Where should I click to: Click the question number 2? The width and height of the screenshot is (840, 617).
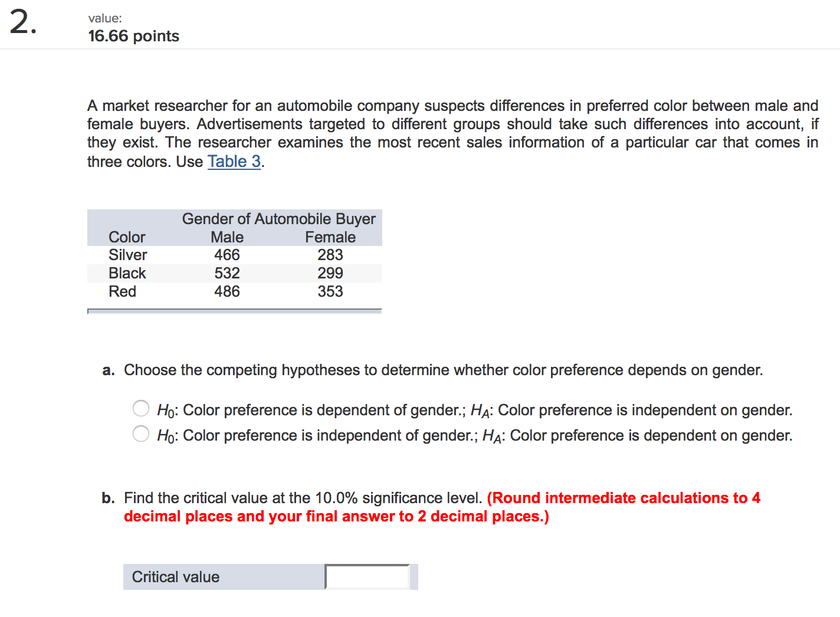coord(24,22)
